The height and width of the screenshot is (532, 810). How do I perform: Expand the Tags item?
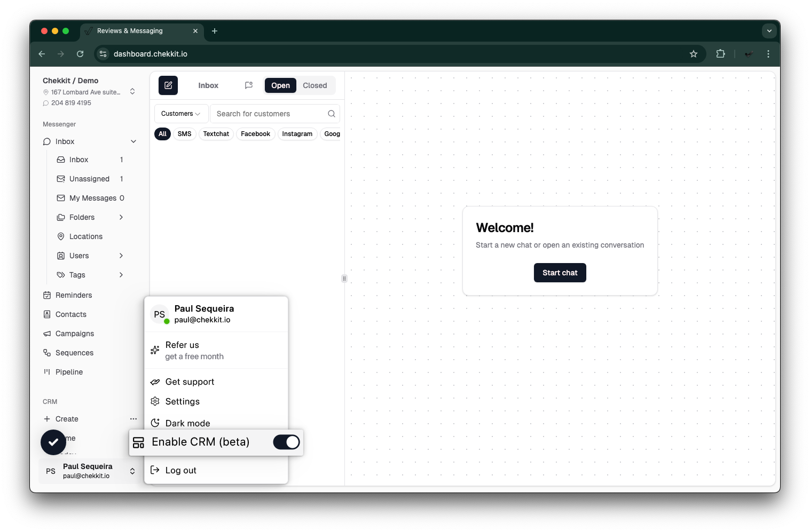coord(121,275)
